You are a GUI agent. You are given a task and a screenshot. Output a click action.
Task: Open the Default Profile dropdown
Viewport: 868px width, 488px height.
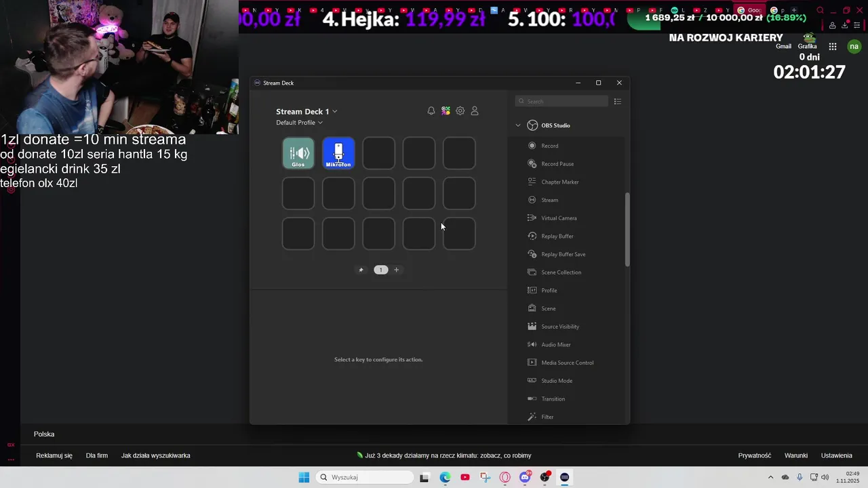tap(299, 123)
